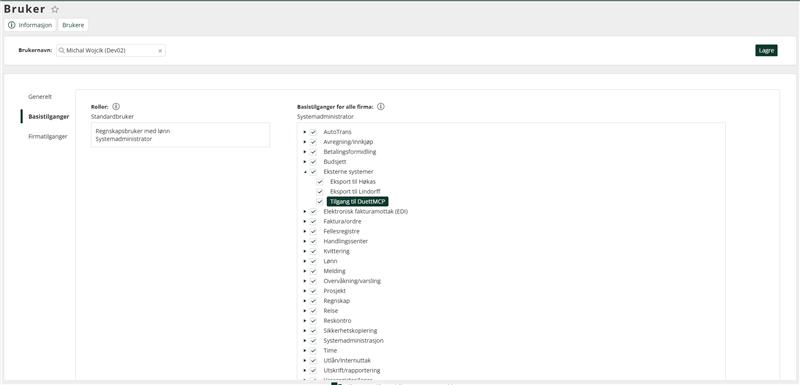Toggle the Systemadministrasjon checkbox
This screenshot has height=385, width=800.
click(x=313, y=341)
